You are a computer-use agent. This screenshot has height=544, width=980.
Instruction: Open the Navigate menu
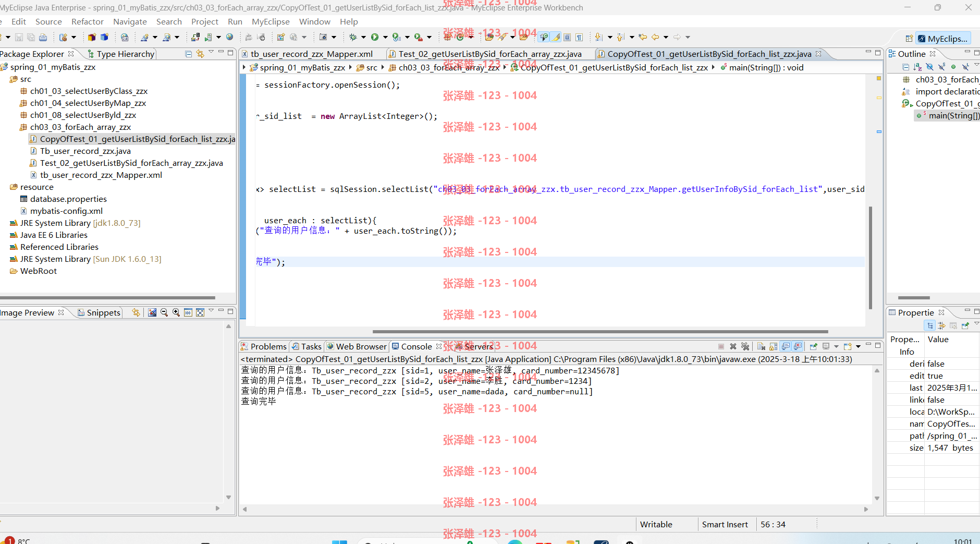[130, 21]
